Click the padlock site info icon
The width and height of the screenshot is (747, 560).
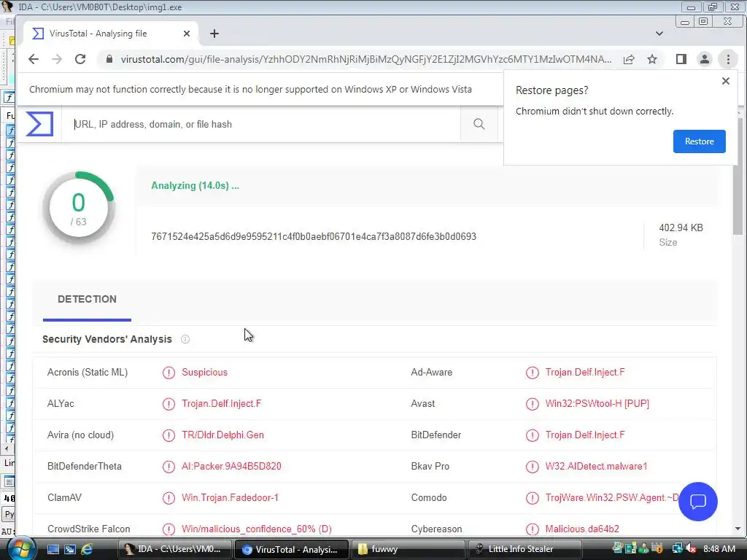[109, 59]
